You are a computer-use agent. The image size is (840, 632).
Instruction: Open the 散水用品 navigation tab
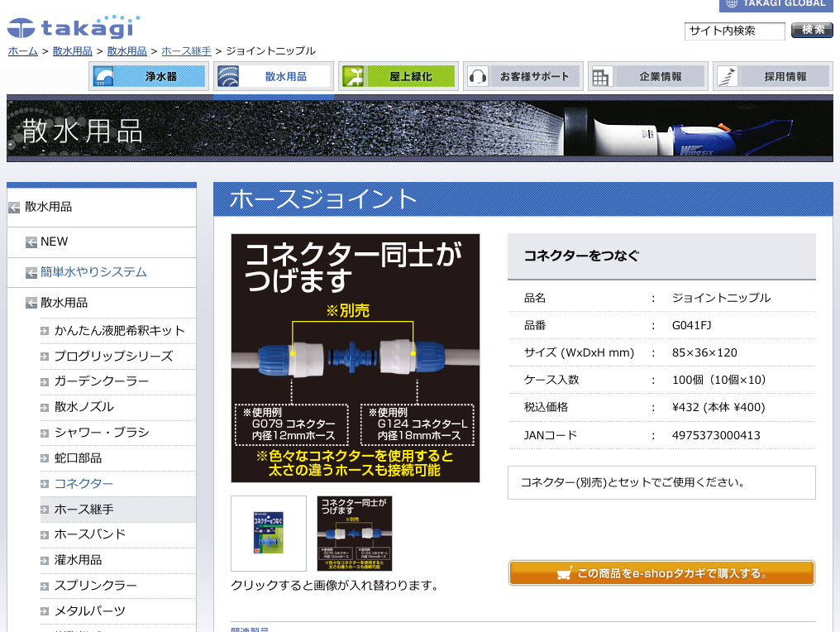(273, 77)
